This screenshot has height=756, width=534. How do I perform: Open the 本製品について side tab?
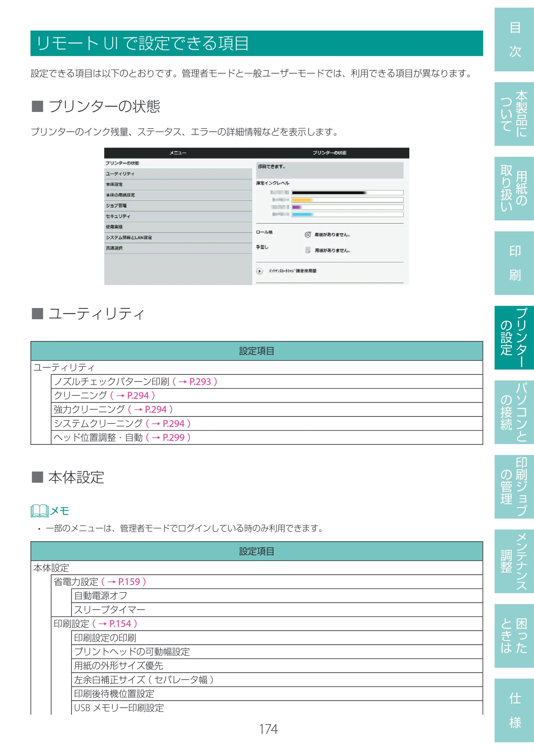(514, 114)
